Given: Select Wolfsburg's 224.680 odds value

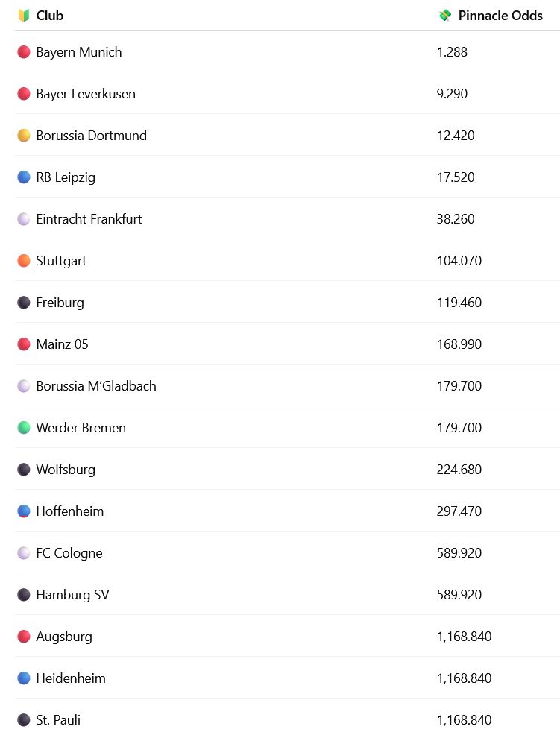Looking at the screenshot, I should (459, 470).
